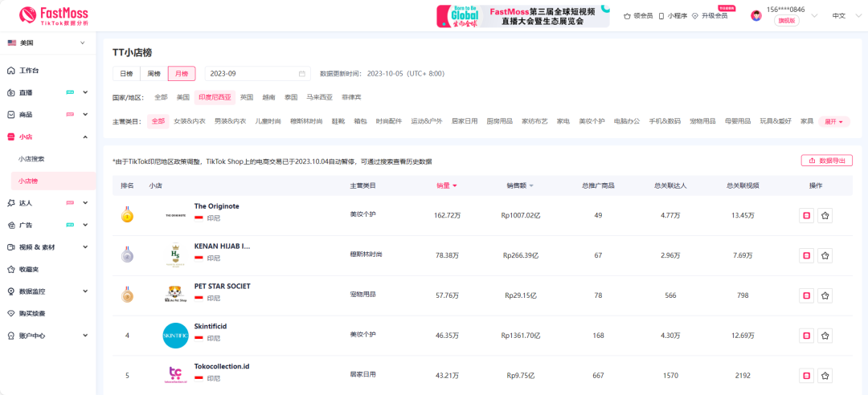Image resolution: width=868 pixels, height=395 pixels.
Task: Click the Skintific shop logo thumbnail
Action: 176,336
